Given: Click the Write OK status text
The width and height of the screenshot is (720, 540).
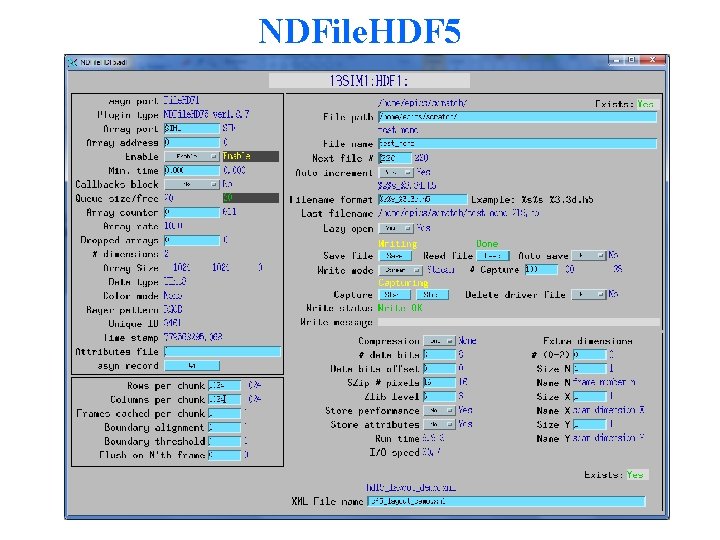Looking at the screenshot, I should (x=399, y=308).
